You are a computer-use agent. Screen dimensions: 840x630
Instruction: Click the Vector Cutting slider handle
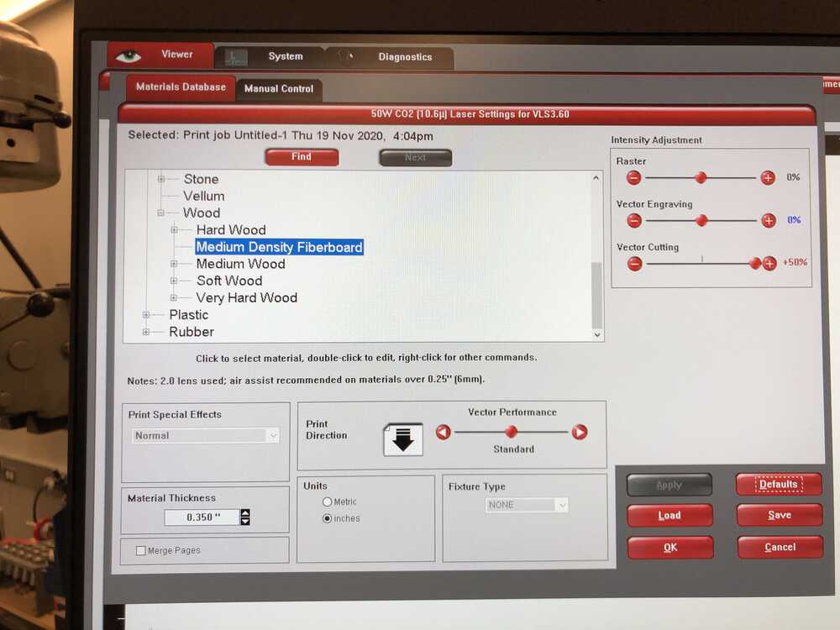click(755, 264)
